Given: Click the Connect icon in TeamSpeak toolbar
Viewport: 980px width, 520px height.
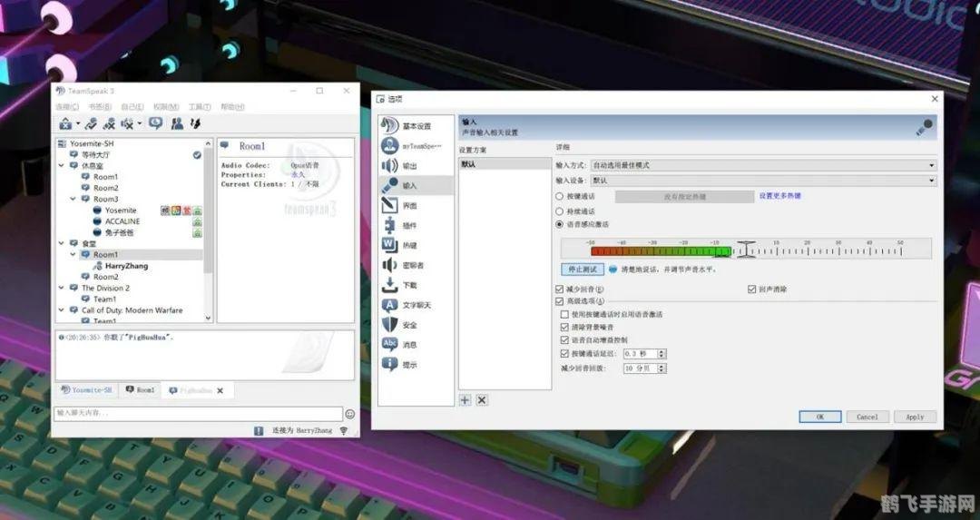Looking at the screenshot, I should [65, 123].
